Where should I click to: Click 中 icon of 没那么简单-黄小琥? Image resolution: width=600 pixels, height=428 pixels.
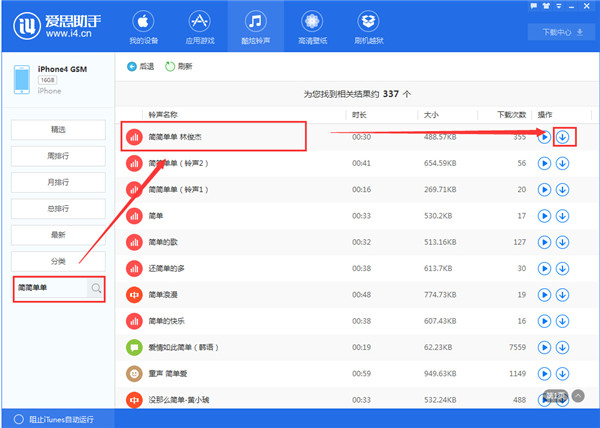point(134,400)
